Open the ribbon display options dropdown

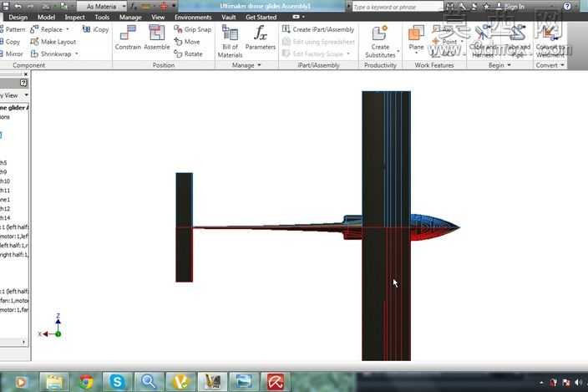pyautogui.click(x=298, y=17)
